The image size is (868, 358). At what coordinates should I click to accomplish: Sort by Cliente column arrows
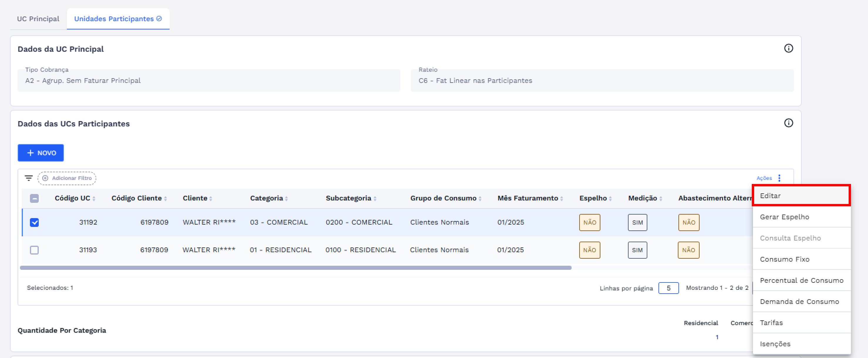pos(211,199)
